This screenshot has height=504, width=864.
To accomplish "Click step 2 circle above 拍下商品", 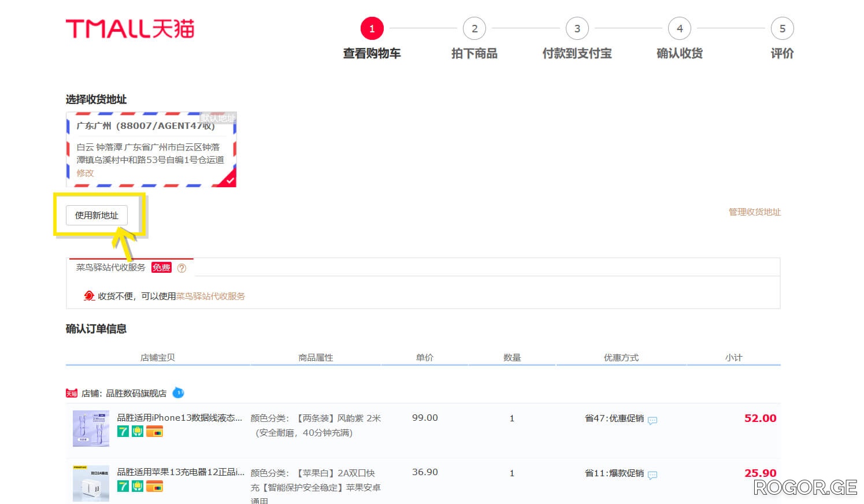I will 474,28.
